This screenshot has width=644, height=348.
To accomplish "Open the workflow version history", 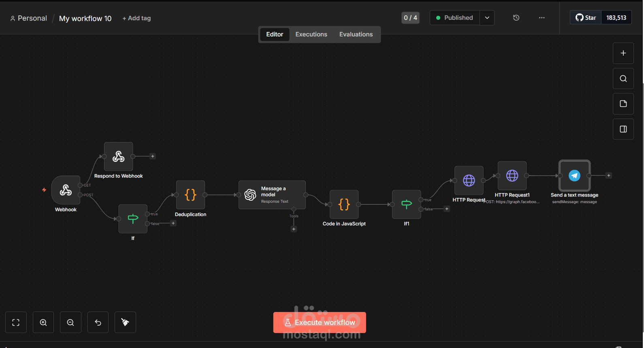I will [516, 18].
